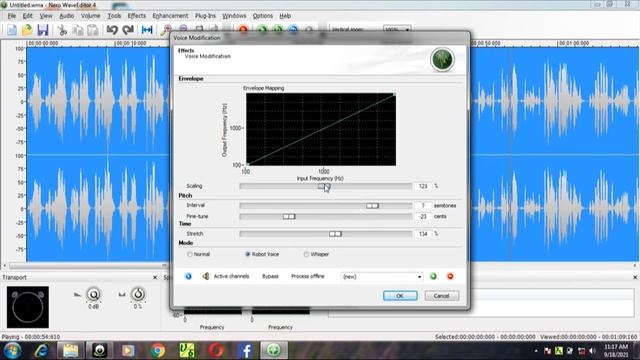Toggle Active channels in the dialog
The width and height of the screenshot is (640, 360).
tap(231, 276)
